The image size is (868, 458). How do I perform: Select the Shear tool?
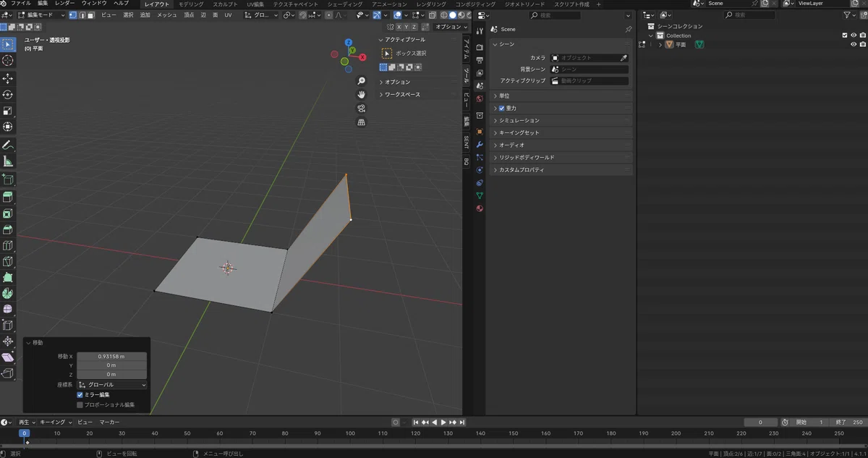[x=8, y=357]
